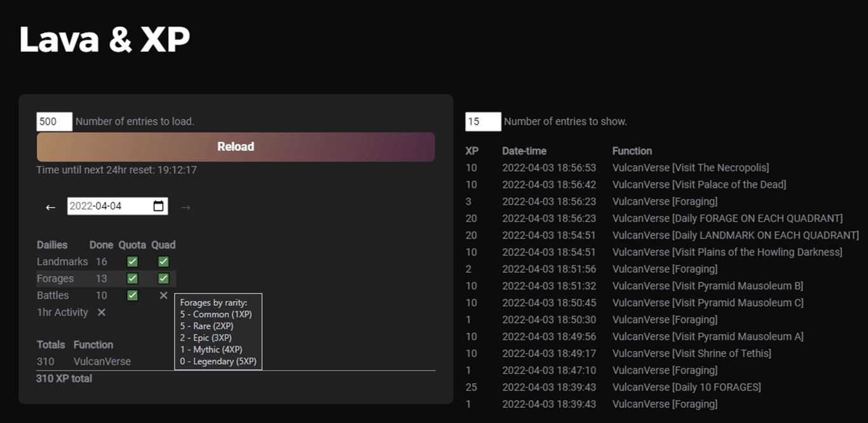
Task: Select 'Visit Pyramid Mausoleum B' log entry
Action: pos(708,286)
